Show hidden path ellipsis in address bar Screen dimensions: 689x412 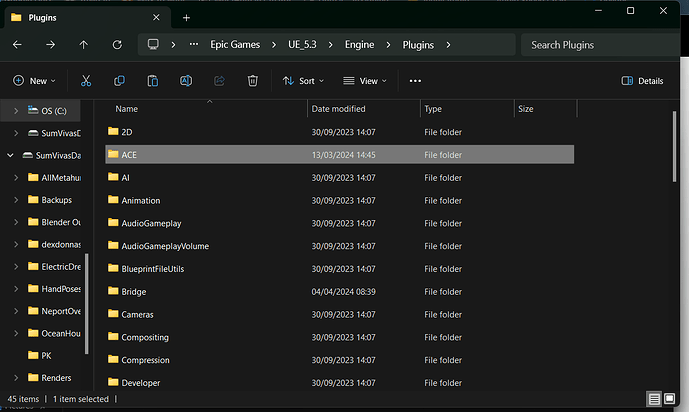point(194,44)
